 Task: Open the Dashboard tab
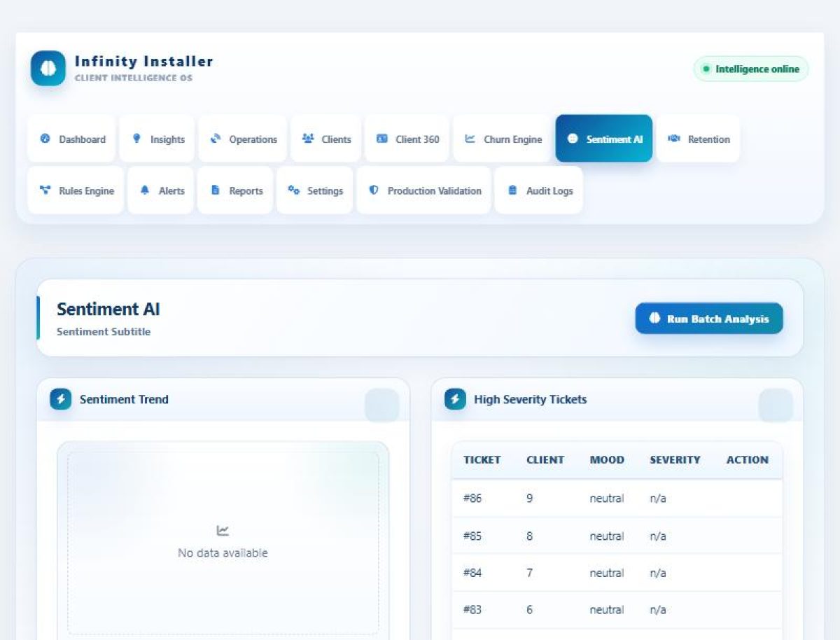(72, 139)
